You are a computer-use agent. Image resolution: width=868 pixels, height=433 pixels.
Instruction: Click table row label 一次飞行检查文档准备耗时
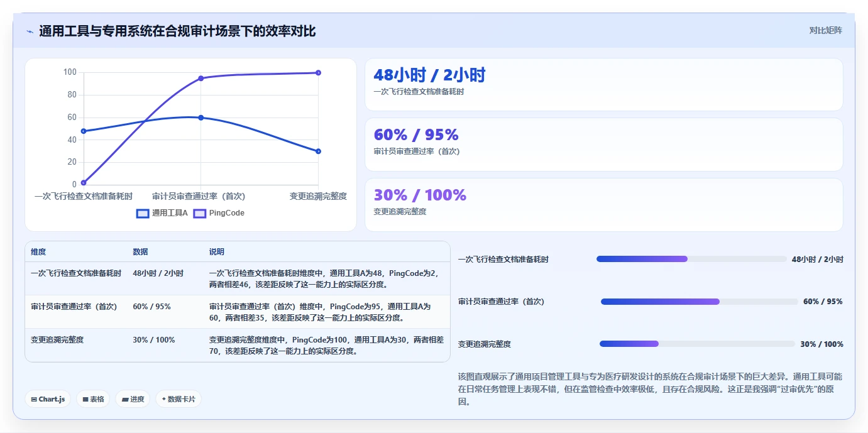[76, 273]
